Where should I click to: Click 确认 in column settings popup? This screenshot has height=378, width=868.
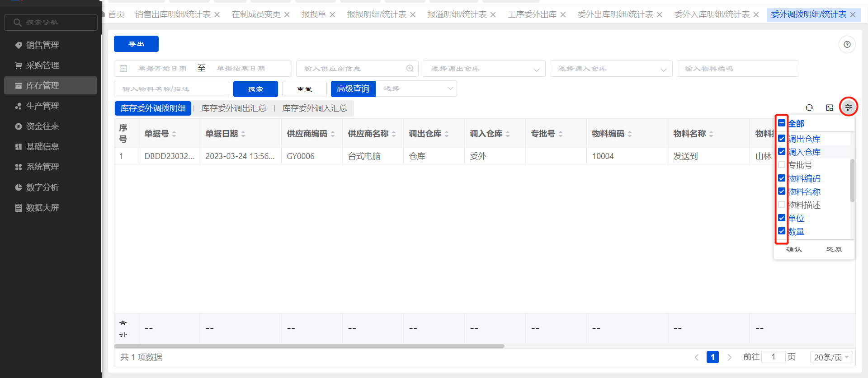click(x=794, y=249)
